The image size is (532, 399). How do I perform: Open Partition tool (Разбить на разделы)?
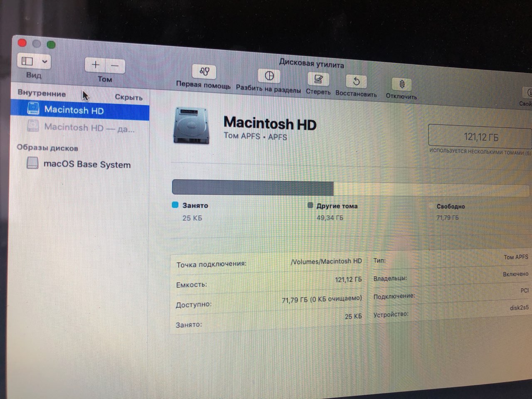tap(269, 76)
